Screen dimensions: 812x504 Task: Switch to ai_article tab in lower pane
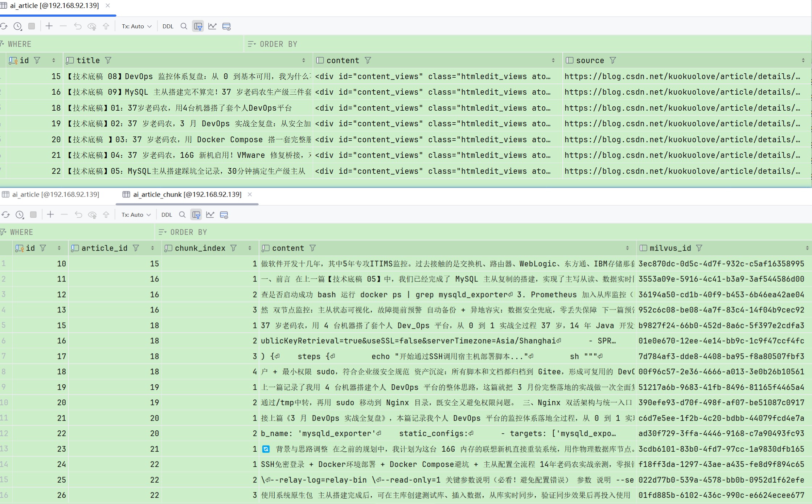pos(55,194)
